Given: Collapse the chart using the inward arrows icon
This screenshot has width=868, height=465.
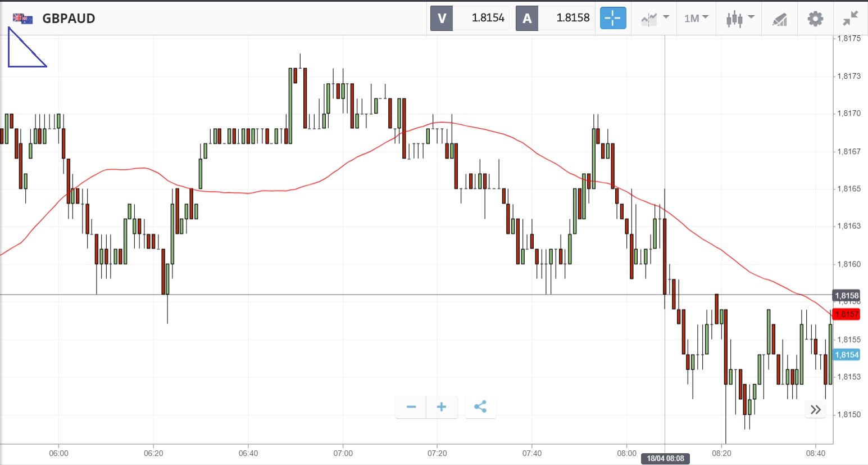Looking at the screenshot, I should tap(851, 19).
